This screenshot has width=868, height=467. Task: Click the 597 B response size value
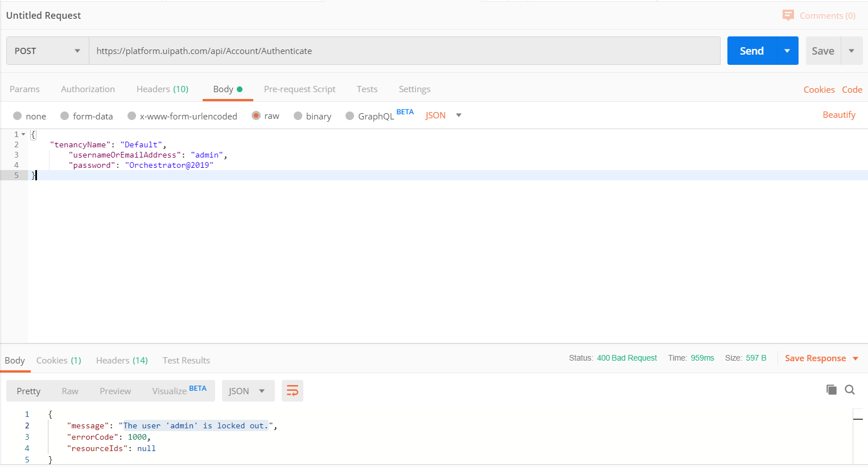tap(756, 358)
